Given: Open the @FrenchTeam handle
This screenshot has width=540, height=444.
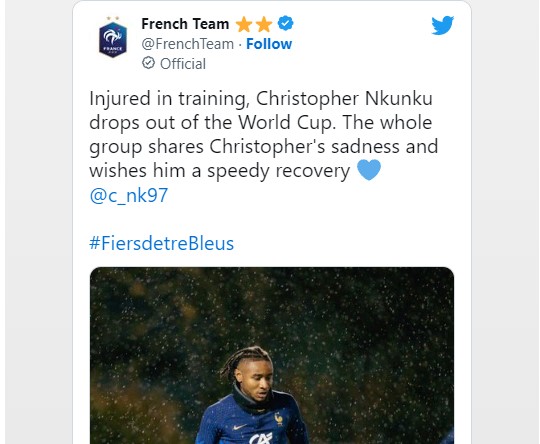Looking at the screenshot, I should 188,44.
